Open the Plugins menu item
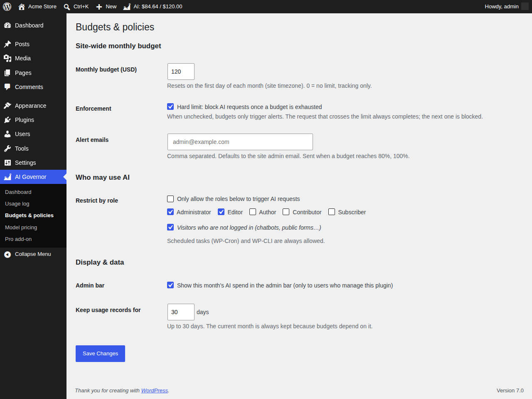This screenshot has width=532, height=399. [33, 120]
